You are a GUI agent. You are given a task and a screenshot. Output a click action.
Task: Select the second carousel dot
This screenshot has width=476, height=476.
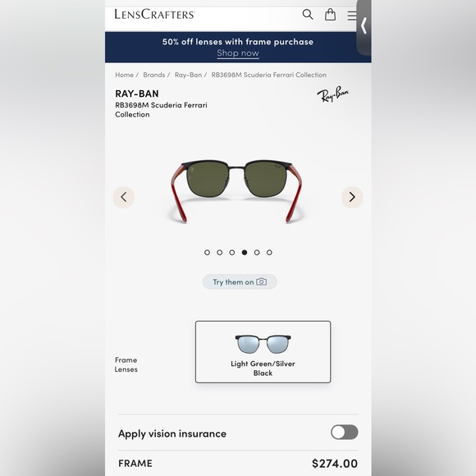pyautogui.click(x=219, y=252)
